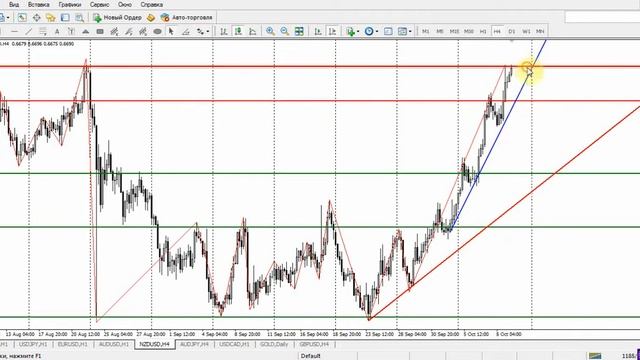Open the arrows tool dropdown

[x=208, y=31]
